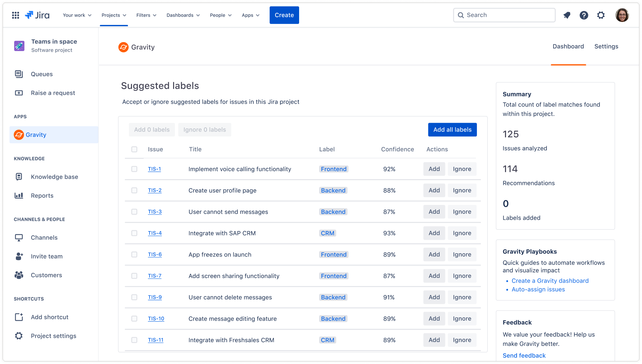The width and height of the screenshot is (642, 364).
Task: Expand the Filters dropdown
Action: (x=146, y=15)
